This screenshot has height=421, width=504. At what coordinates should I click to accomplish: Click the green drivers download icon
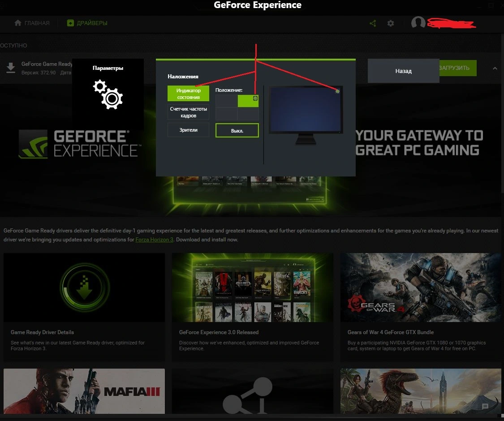(70, 23)
